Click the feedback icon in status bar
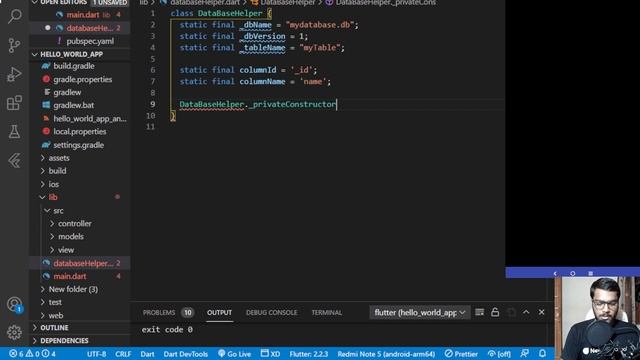 click(524, 353)
